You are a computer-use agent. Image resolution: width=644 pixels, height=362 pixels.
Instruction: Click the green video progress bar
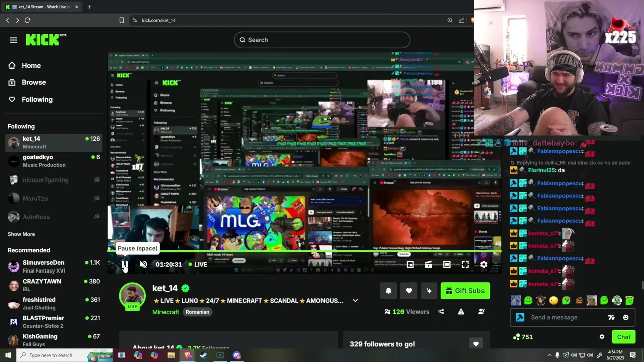click(304, 250)
